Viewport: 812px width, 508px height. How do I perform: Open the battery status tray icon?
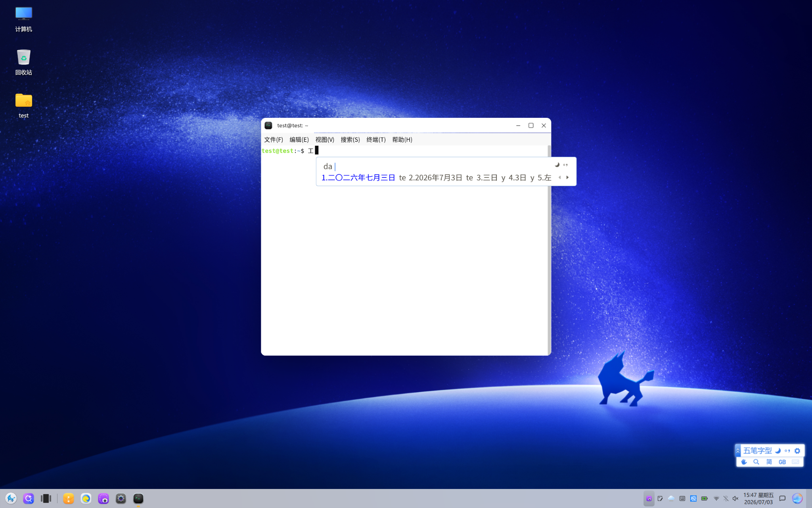point(705,498)
